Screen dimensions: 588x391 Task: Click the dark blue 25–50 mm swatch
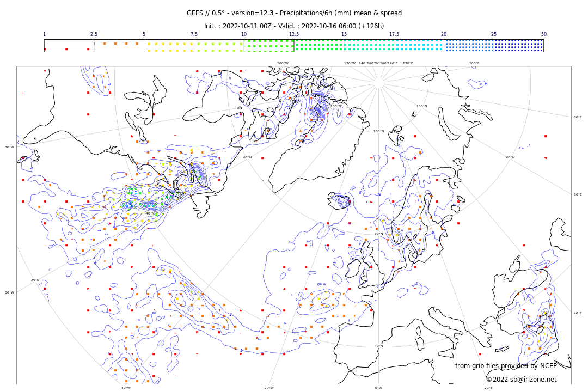[519, 46]
